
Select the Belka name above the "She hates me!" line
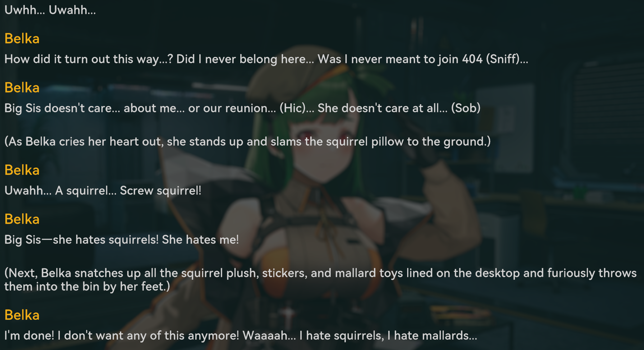[22, 219]
